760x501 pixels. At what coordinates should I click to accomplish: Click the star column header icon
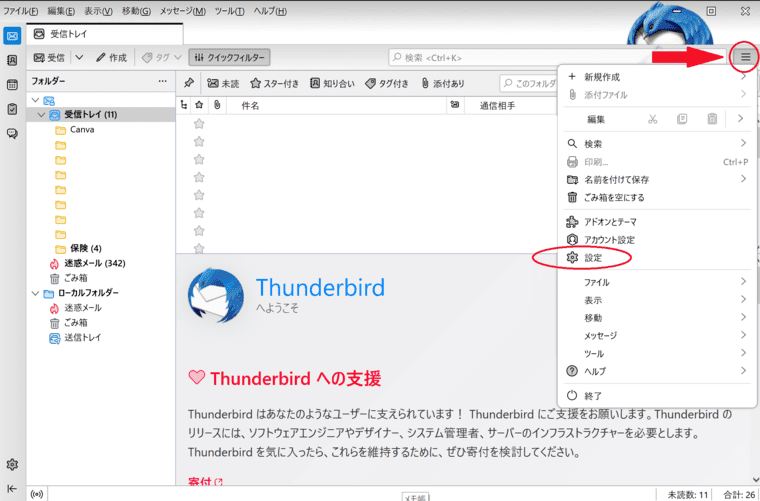(x=199, y=105)
